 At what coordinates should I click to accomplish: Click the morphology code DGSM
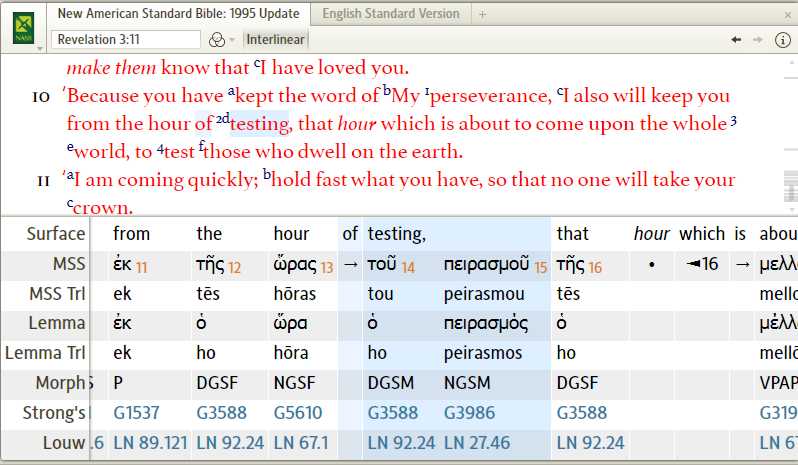coord(391,383)
